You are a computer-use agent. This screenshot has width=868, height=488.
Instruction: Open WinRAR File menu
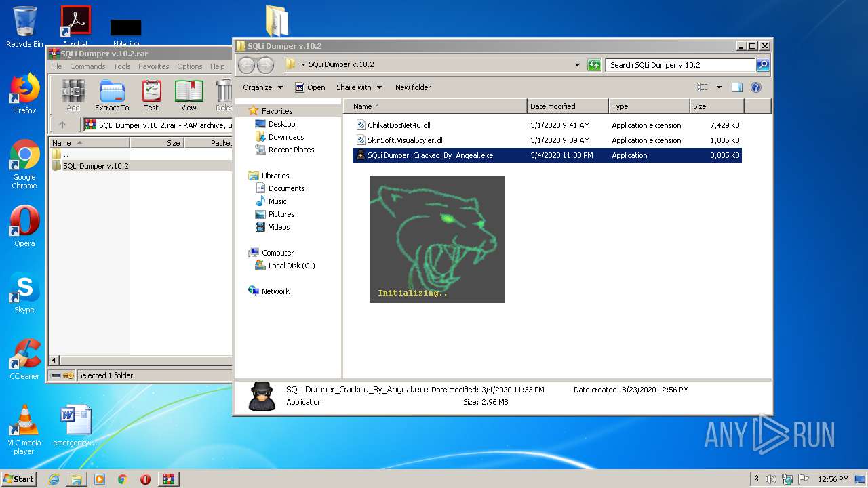(x=56, y=66)
